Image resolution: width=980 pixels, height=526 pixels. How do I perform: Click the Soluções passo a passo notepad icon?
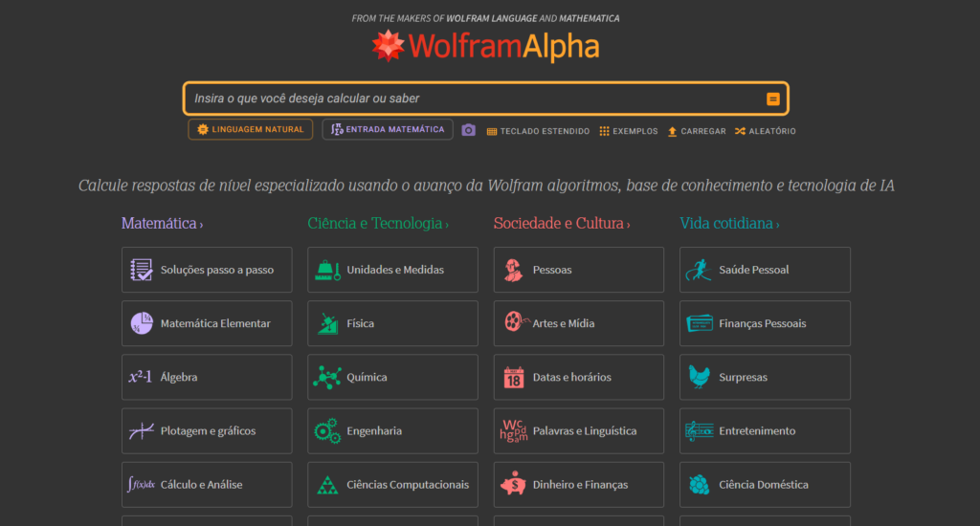tap(142, 270)
